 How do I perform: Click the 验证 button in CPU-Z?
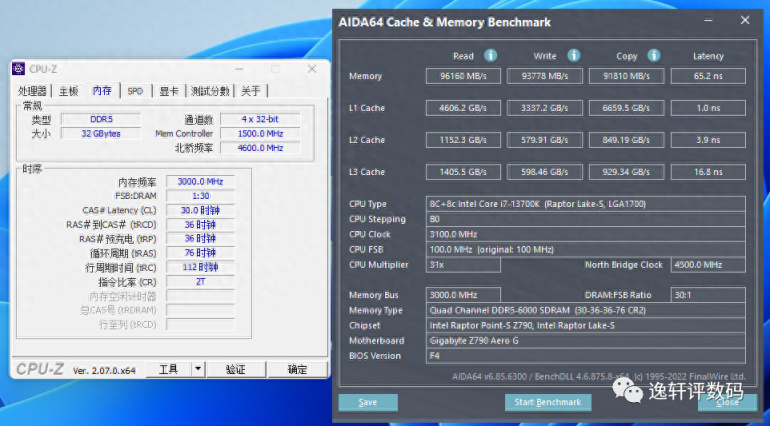[x=236, y=369]
